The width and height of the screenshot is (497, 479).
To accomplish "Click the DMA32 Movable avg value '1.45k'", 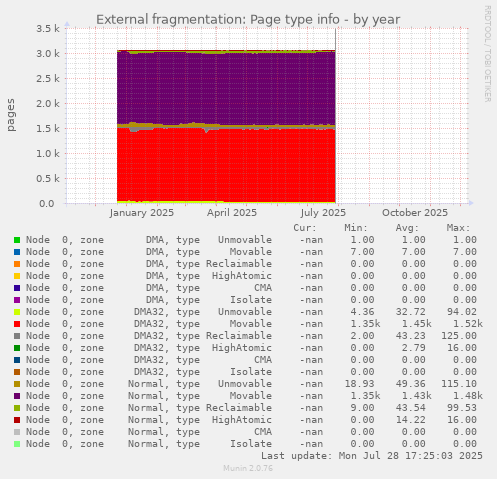I will point(416,324).
